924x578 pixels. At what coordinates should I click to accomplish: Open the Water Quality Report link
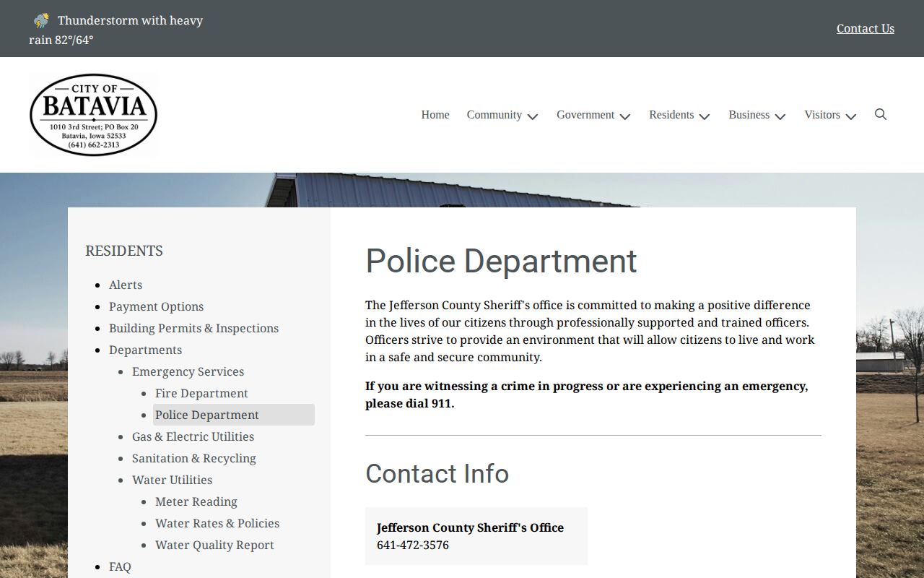(214, 545)
